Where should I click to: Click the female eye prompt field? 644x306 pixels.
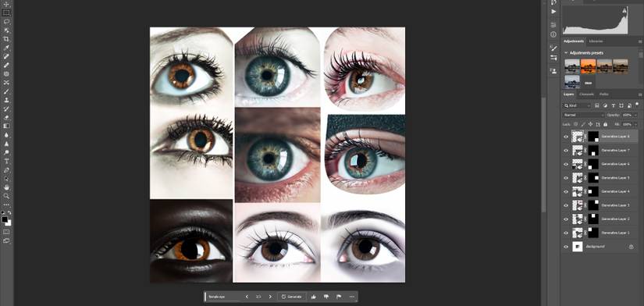(x=223, y=297)
